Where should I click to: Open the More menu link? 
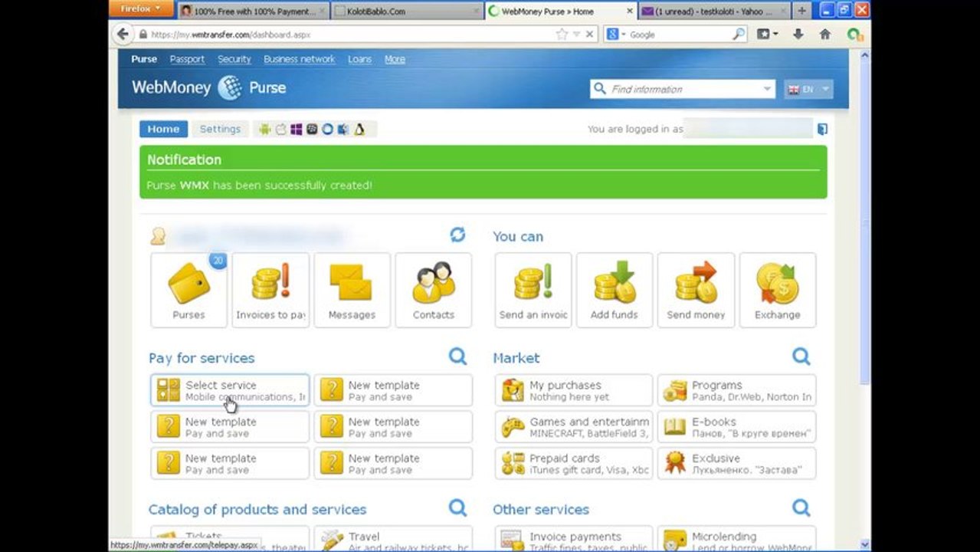pyautogui.click(x=395, y=59)
